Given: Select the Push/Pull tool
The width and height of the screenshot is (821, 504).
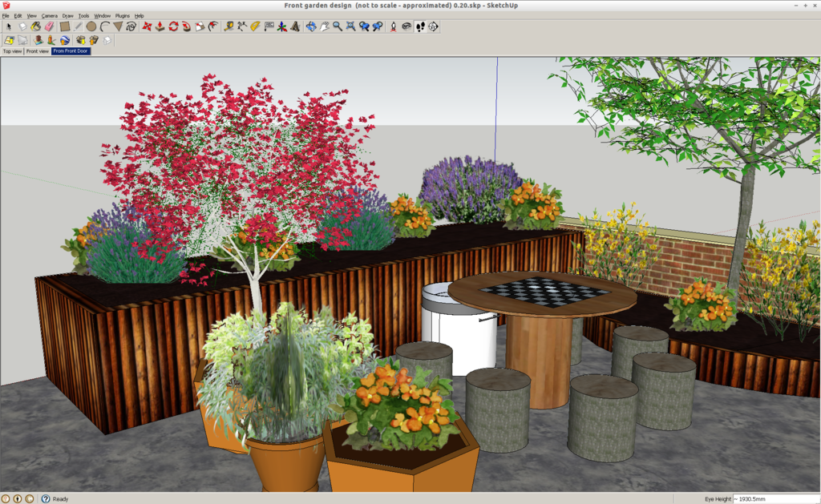Looking at the screenshot, I should pyautogui.click(x=160, y=26).
